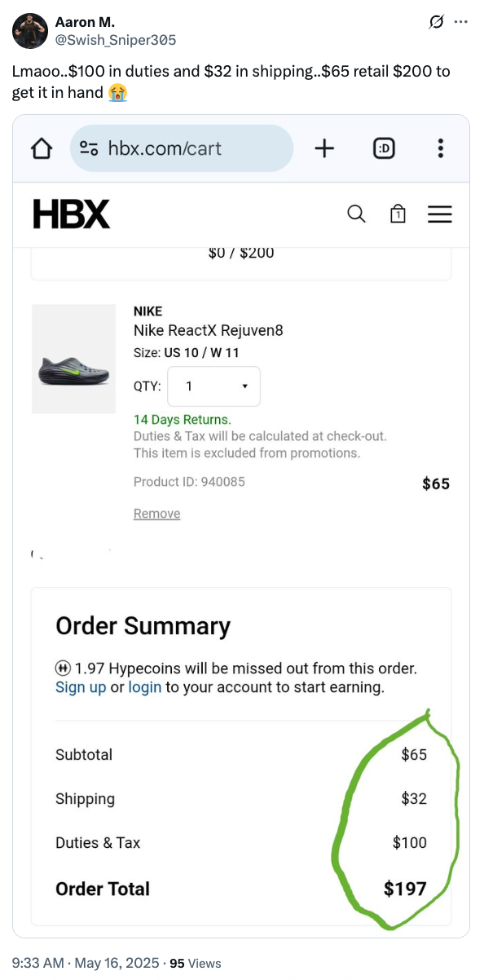Open the hbx.com/cart address bar
This screenshot has height=980, width=484.
click(x=179, y=148)
